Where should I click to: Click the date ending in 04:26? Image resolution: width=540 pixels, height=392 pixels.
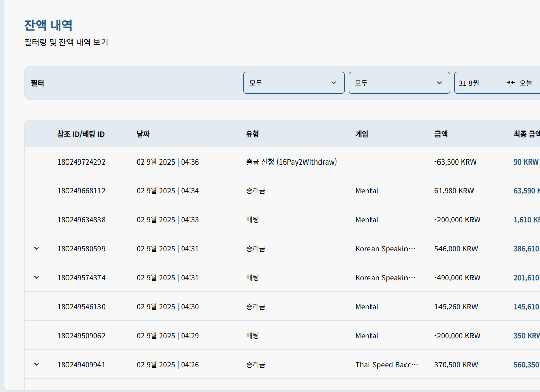167,365
